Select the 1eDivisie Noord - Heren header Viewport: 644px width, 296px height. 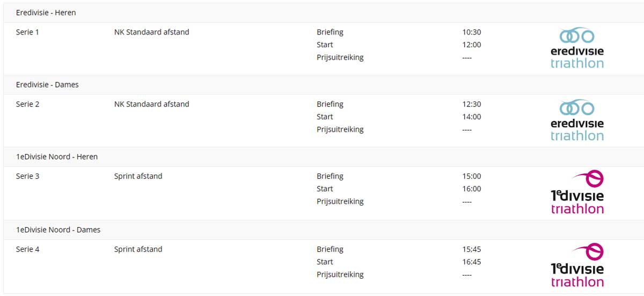point(57,157)
